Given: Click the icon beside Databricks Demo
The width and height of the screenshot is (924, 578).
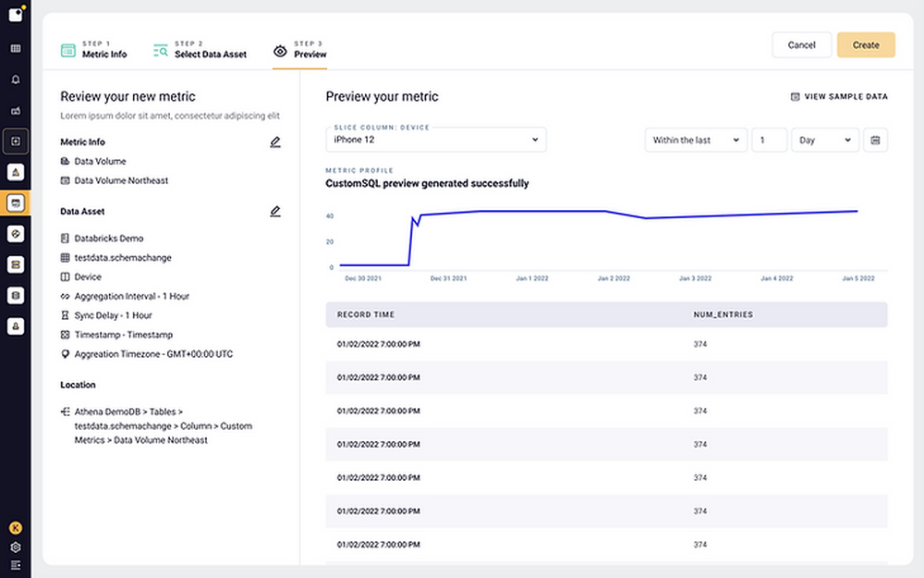Looking at the screenshot, I should 65,239.
